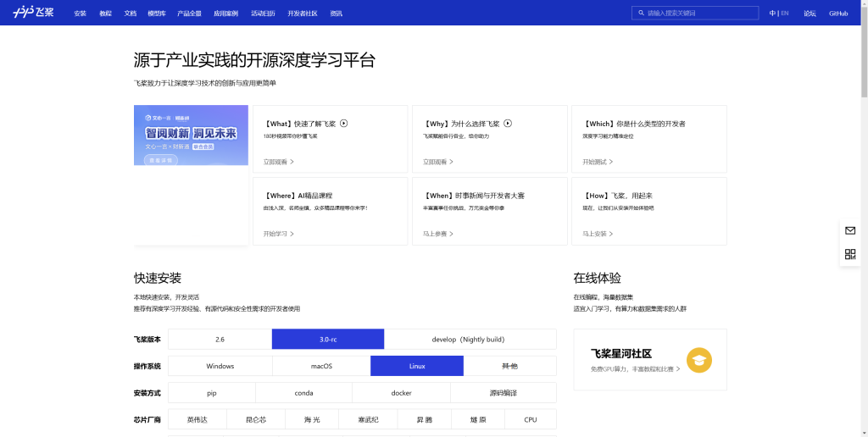Click 马上参赛 under 【When】 card
Screen dimensions: 868x437
(438, 234)
